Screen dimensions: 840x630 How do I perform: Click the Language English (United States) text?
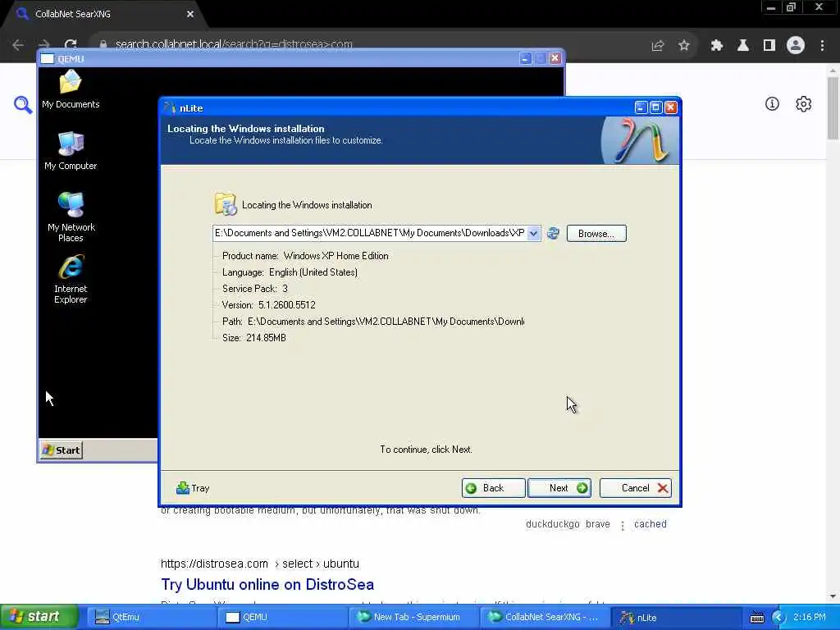(290, 272)
